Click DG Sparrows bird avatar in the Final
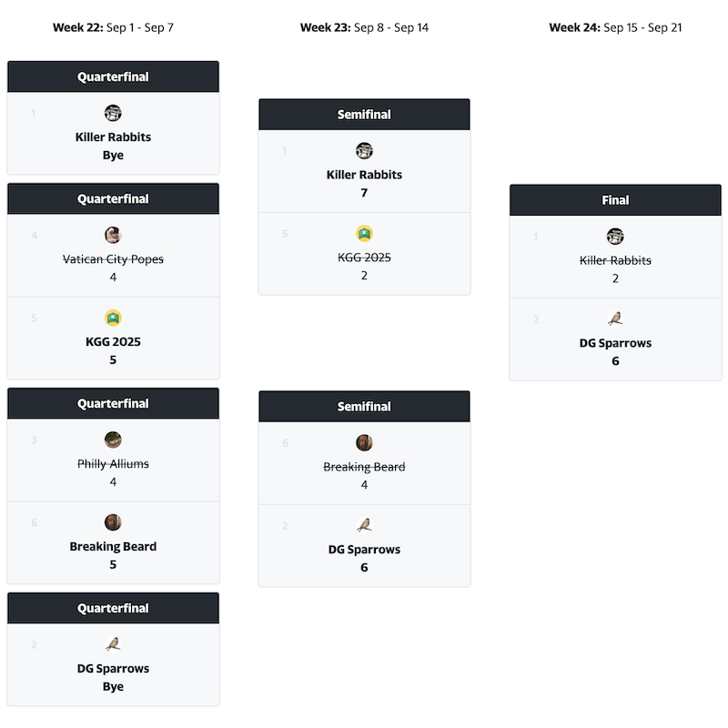Image resolution: width=728 pixels, height=728 pixels. [x=615, y=318]
